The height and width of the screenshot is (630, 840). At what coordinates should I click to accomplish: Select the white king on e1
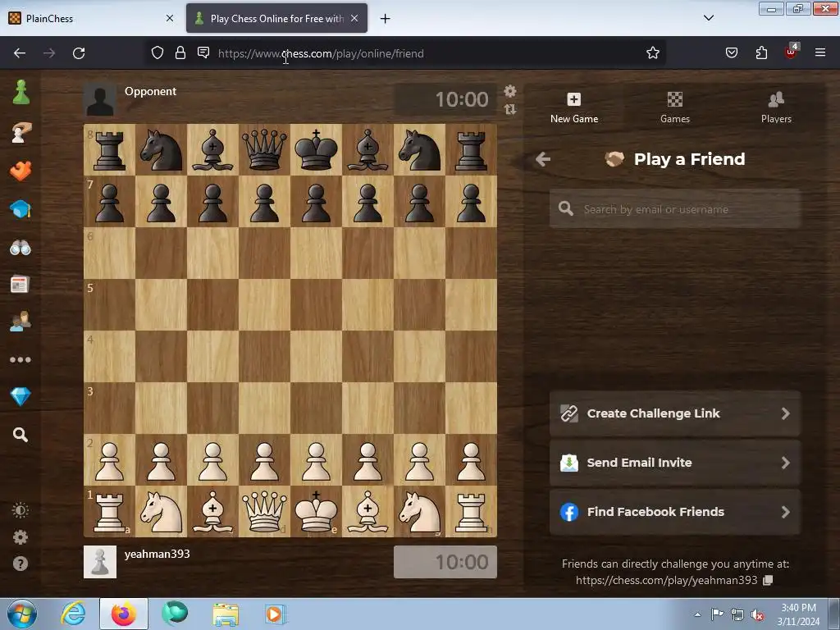tap(316, 512)
